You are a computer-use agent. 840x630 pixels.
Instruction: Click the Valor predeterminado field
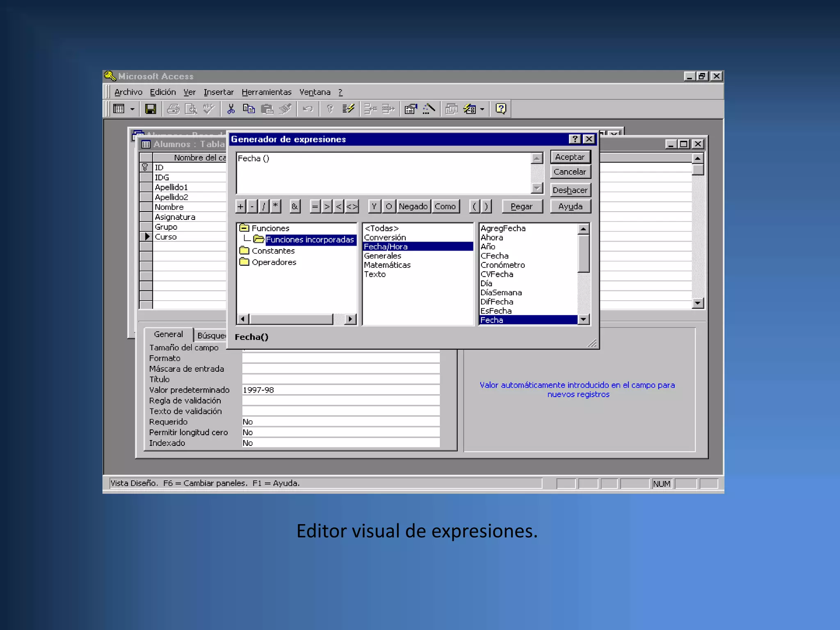pos(340,390)
